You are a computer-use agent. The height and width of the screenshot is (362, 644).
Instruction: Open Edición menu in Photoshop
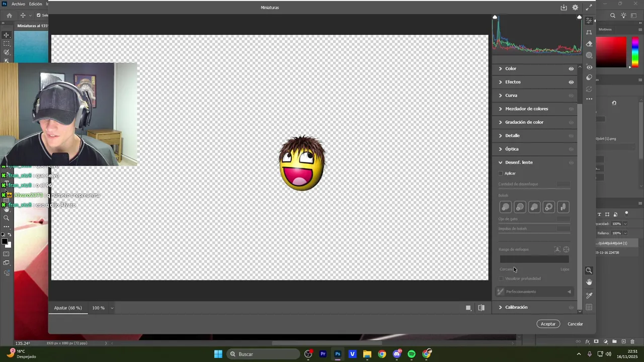point(35,4)
